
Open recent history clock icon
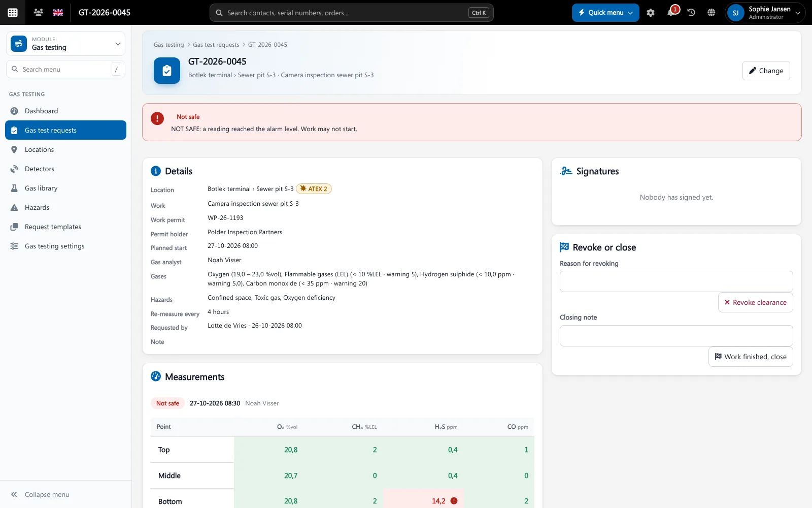[x=691, y=13]
